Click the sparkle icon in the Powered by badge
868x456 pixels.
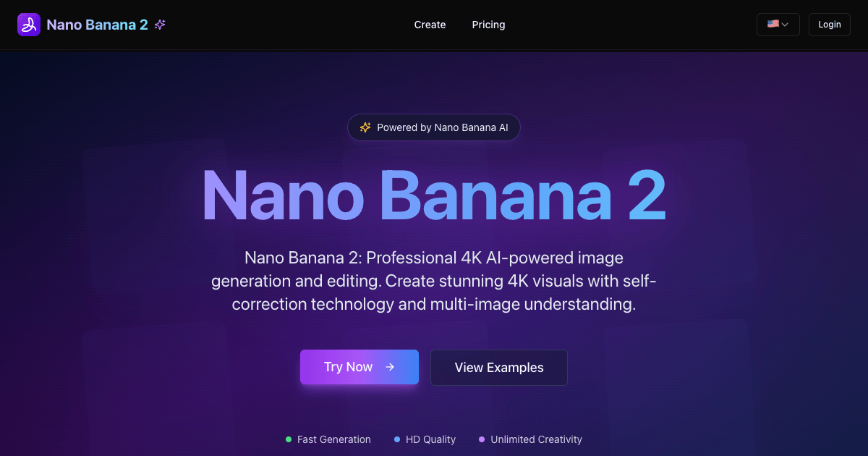(x=365, y=127)
